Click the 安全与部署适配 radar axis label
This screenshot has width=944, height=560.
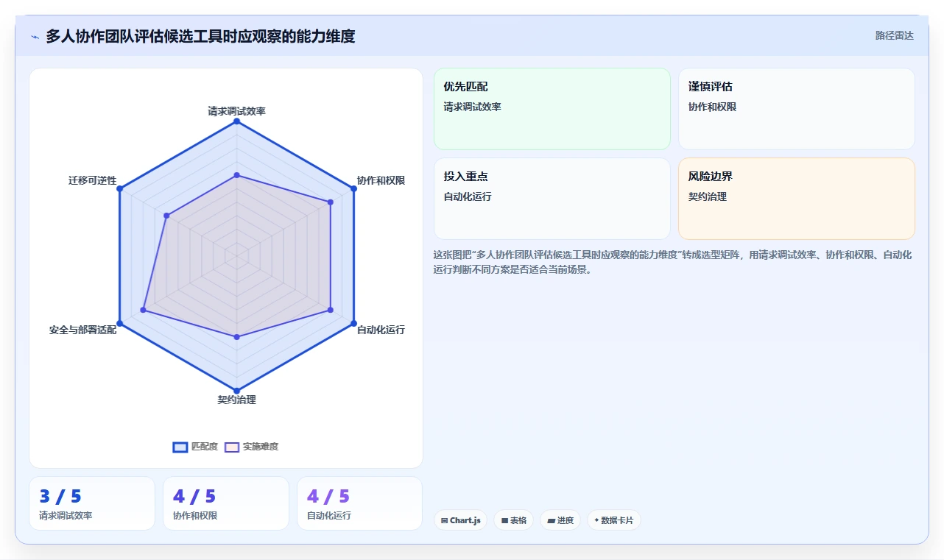click(82, 330)
